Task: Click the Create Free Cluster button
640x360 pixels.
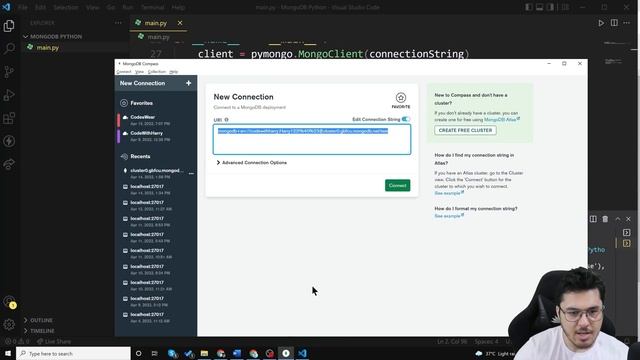Action: 465,130
